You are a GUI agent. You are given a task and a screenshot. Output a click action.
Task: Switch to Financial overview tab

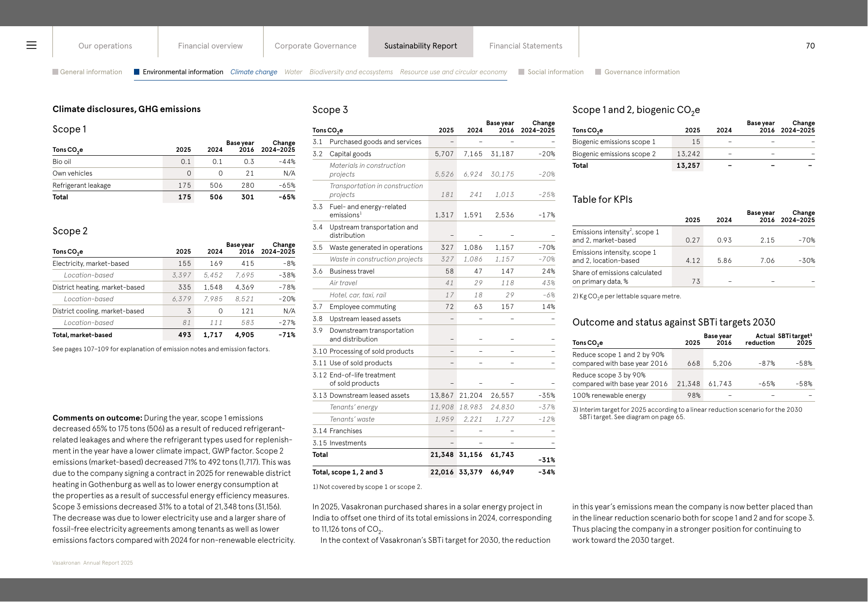[210, 46]
